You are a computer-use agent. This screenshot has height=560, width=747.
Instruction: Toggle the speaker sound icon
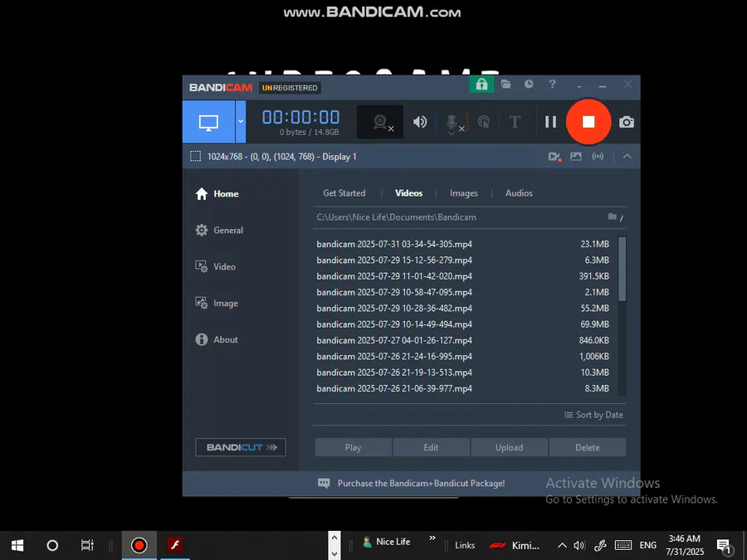coord(420,122)
